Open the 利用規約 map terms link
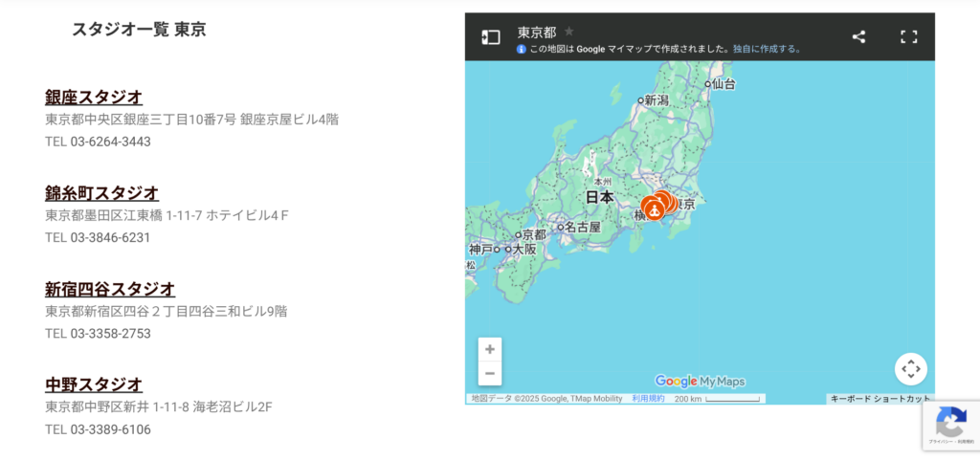The width and height of the screenshot is (980, 461). click(648, 399)
